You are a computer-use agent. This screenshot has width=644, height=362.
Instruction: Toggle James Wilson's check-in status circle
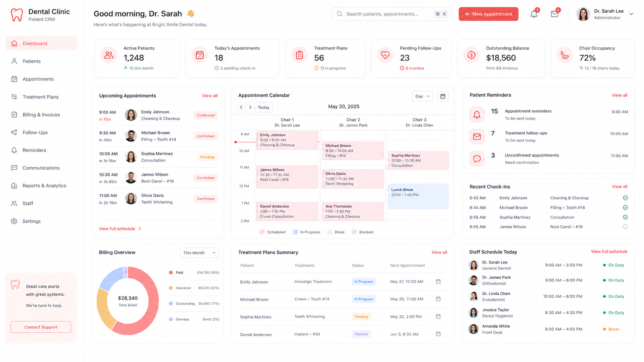tap(626, 227)
